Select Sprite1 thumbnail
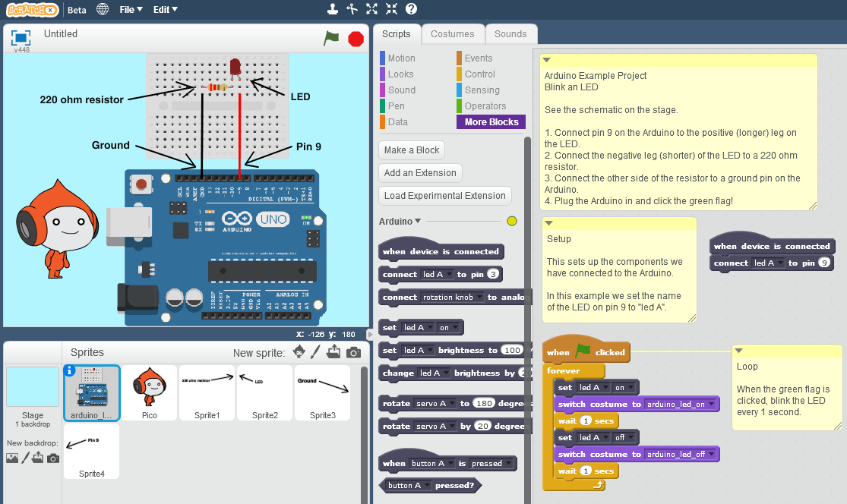The width and height of the screenshot is (847, 504). click(x=207, y=393)
